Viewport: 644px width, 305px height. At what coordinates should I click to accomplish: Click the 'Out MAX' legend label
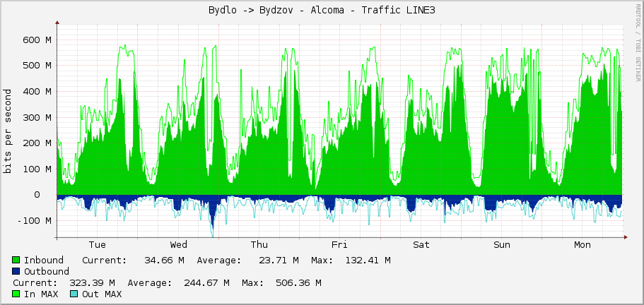click(x=102, y=294)
